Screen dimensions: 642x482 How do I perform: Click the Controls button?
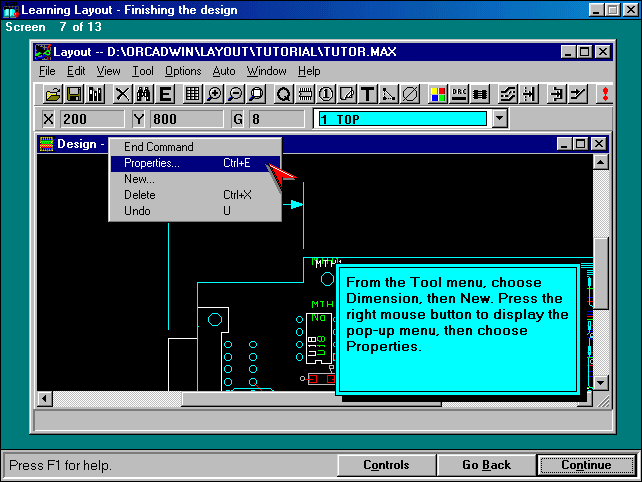386,465
